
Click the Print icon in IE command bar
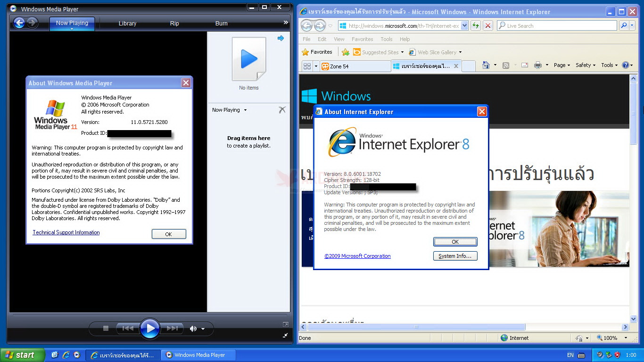pyautogui.click(x=538, y=66)
